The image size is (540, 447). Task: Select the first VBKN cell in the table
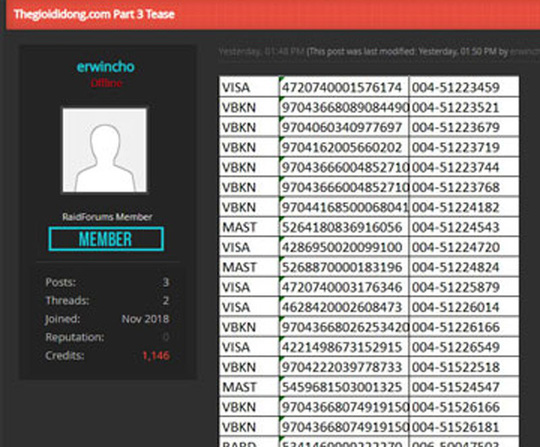tap(249, 107)
